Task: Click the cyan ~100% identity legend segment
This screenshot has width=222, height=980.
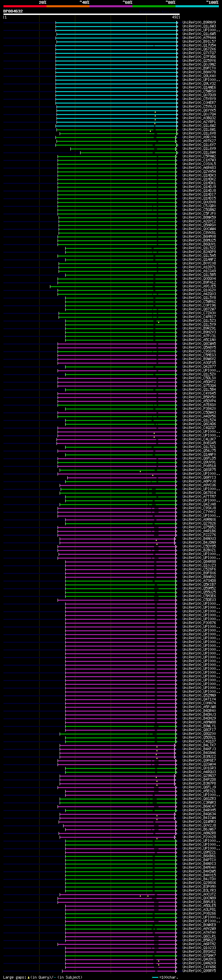Action: tap(197, 7)
